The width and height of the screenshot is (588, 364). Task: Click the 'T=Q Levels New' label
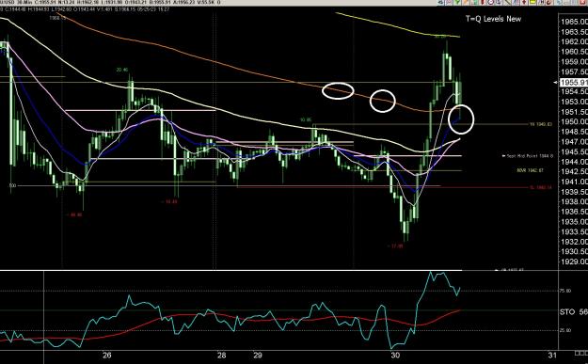click(x=493, y=19)
